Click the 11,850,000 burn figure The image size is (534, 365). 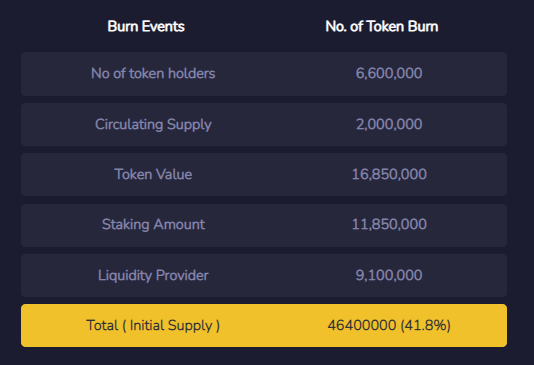point(389,224)
